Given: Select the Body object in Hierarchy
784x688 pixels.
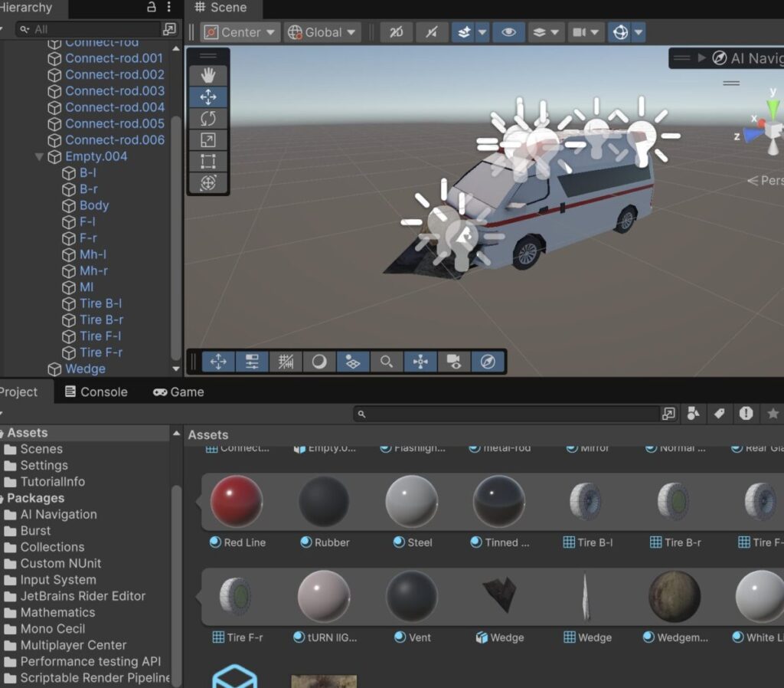Looking at the screenshot, I should point(94,205).
